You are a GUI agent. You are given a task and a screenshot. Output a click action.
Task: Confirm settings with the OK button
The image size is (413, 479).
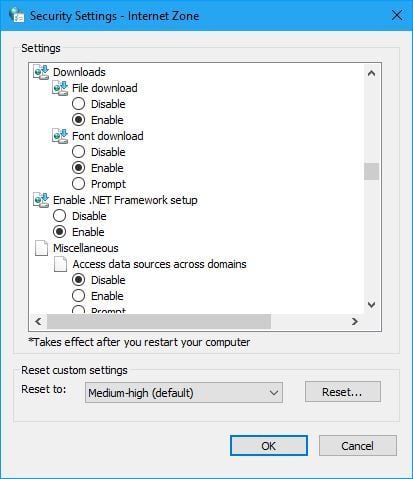(269, 446)
